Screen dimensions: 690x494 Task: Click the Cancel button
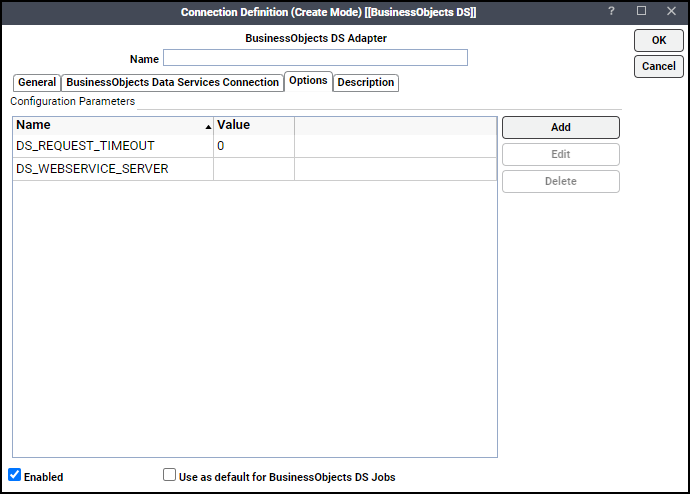tap(659, 66)
